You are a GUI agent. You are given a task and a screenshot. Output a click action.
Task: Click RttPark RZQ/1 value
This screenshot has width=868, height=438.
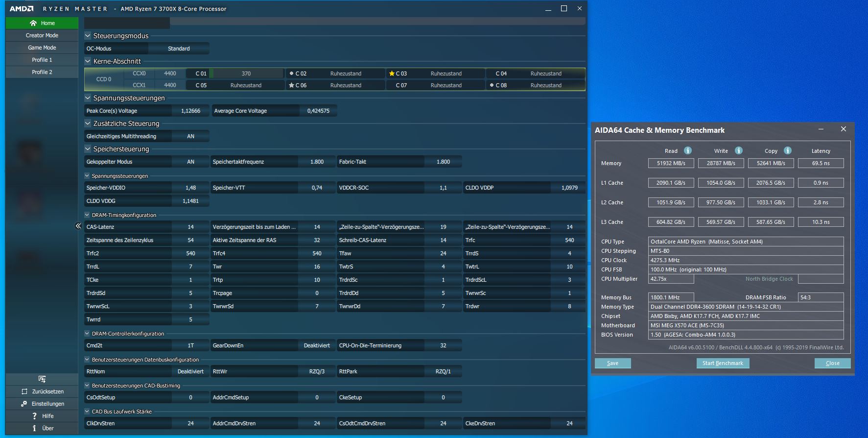[443, 371]
